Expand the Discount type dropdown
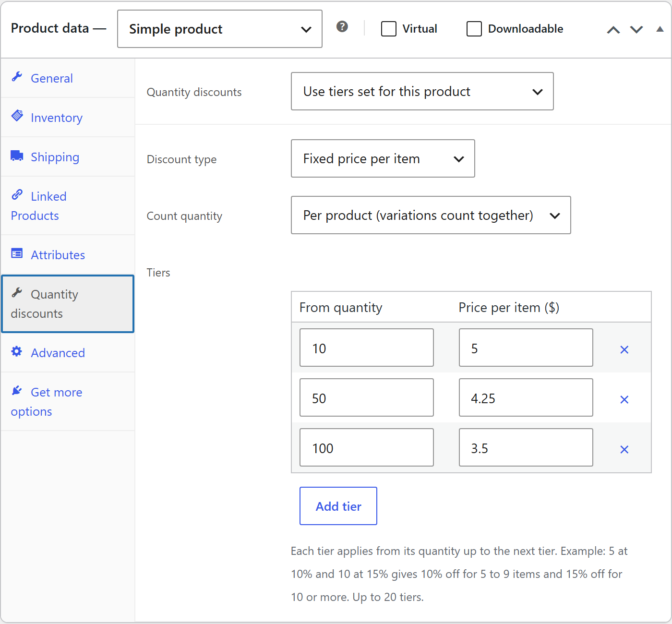The image size is (672, 624). tap(383, 158)
